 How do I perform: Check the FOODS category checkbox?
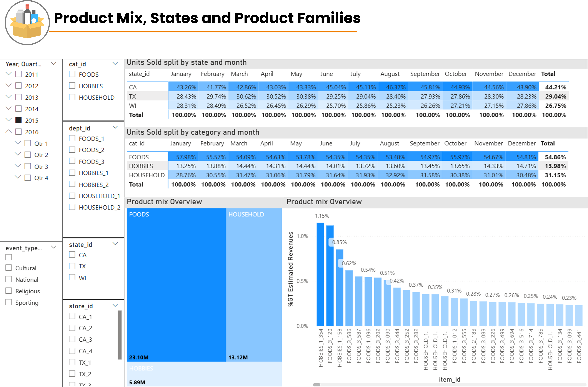72,74
